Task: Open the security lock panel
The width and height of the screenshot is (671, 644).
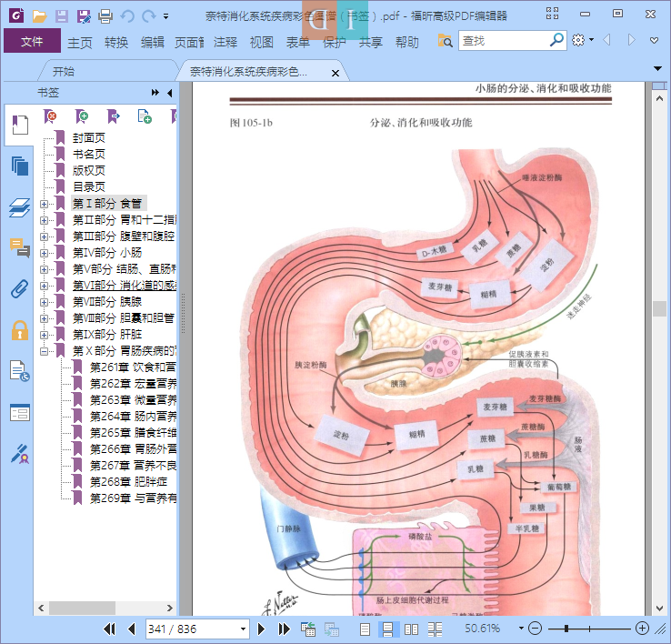Action: 20,330
